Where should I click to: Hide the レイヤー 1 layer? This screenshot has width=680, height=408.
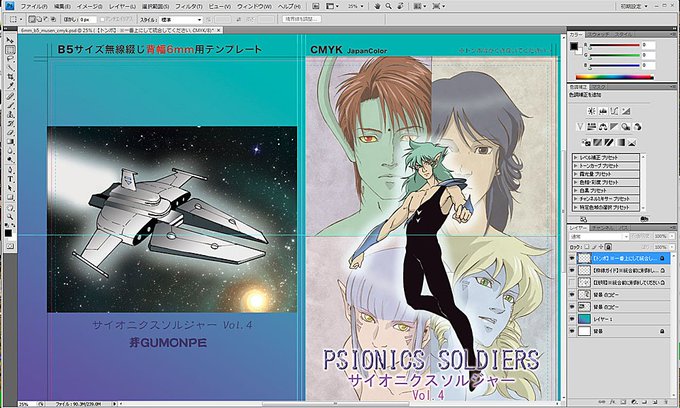click(x=572, y=319)
